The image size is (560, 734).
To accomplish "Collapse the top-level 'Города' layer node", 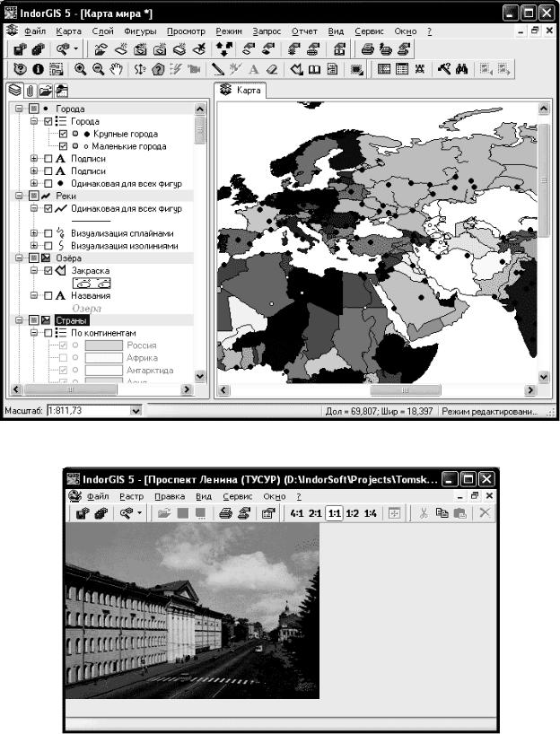I will point(19,109).
